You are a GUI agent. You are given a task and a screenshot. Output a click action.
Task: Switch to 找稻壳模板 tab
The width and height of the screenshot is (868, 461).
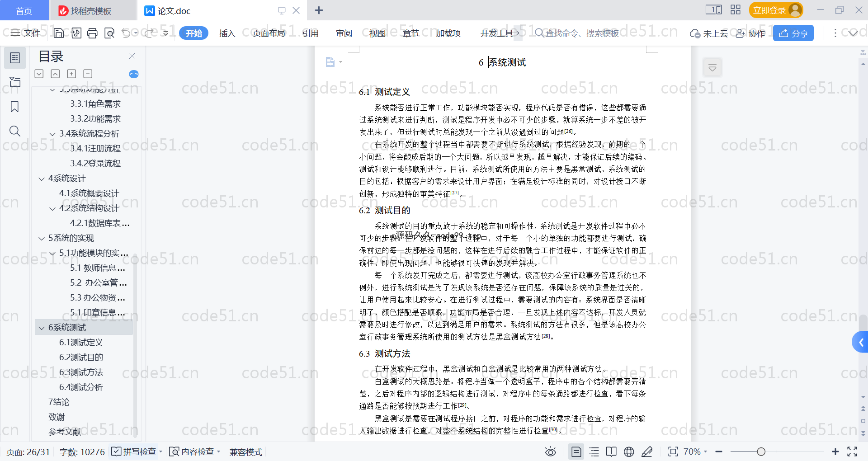(x=90, y=10)
